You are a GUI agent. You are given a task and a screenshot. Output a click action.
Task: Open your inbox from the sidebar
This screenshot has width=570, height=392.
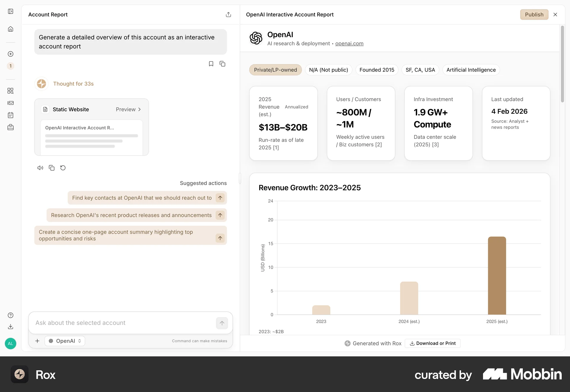(x=11, y=103)
